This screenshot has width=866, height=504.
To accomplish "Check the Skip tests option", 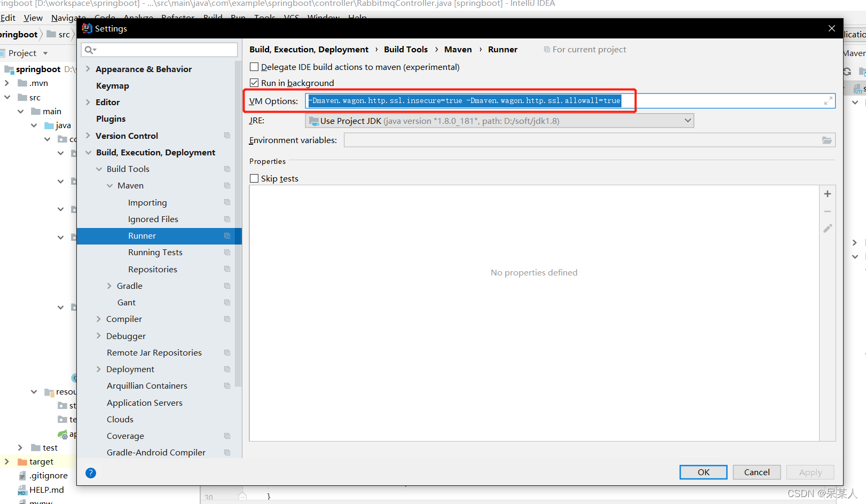I will click(x=254, y=178).
